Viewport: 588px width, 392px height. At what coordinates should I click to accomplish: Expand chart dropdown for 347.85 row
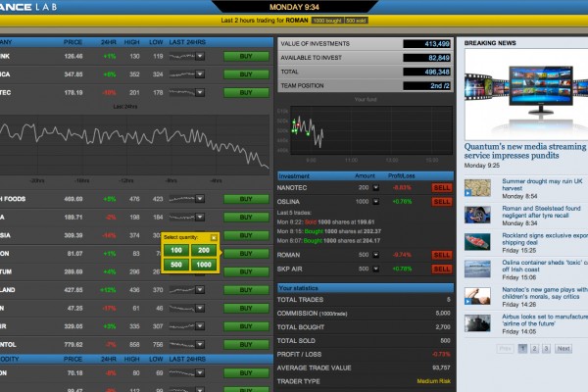point(200,74)
